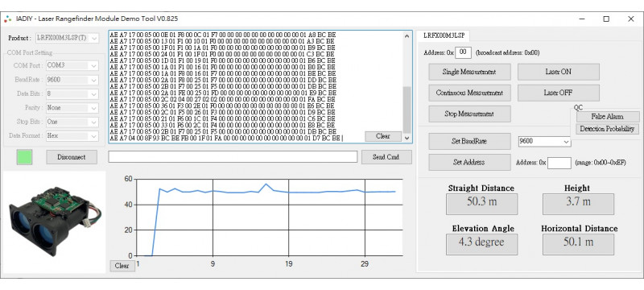
Task: Click the scroll down arrow in hex log
Action: (407, 138)
